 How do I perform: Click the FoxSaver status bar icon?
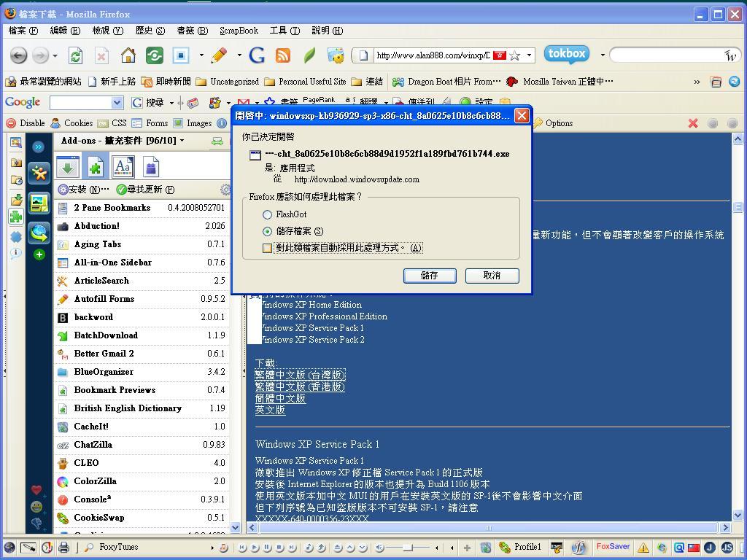coord(613,547)
